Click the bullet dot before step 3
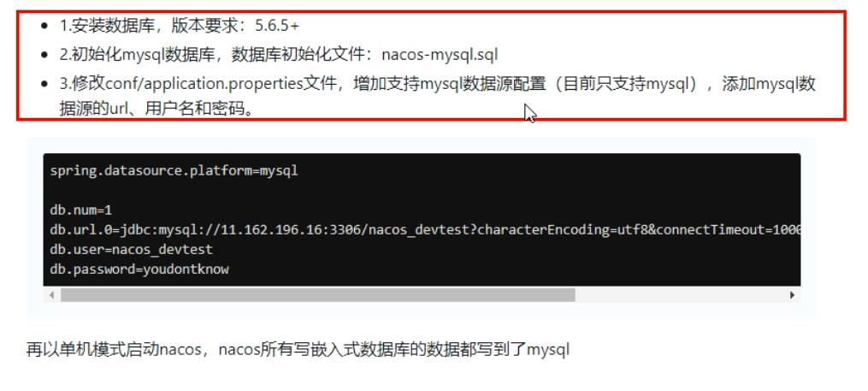The width and height of the screenshot is (868, 391). [44, 84]
